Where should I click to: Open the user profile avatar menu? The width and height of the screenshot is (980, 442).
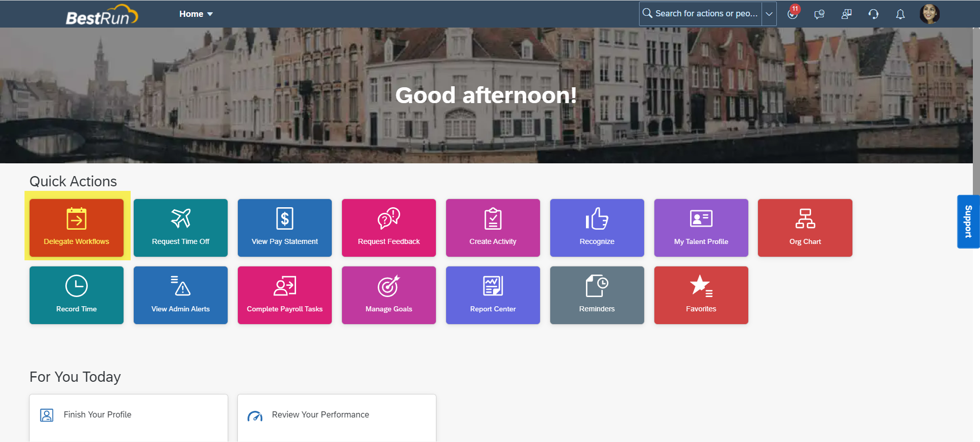[929, 14]
